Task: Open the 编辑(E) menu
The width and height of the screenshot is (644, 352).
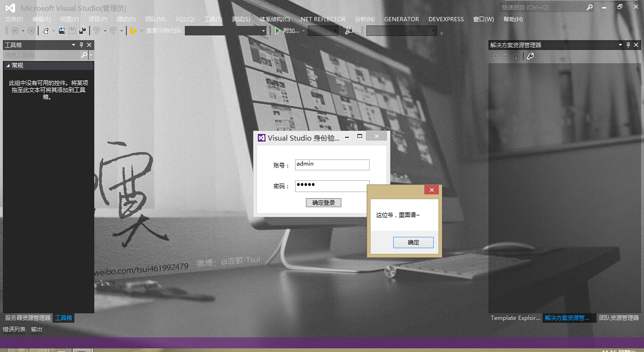Action: (x=41, y=19)
